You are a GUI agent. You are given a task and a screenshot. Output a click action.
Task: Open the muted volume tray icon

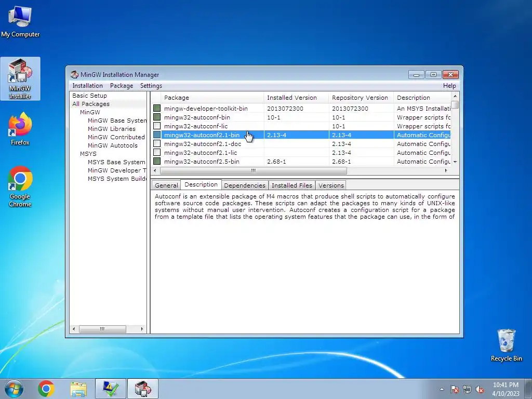click(480, 389)
